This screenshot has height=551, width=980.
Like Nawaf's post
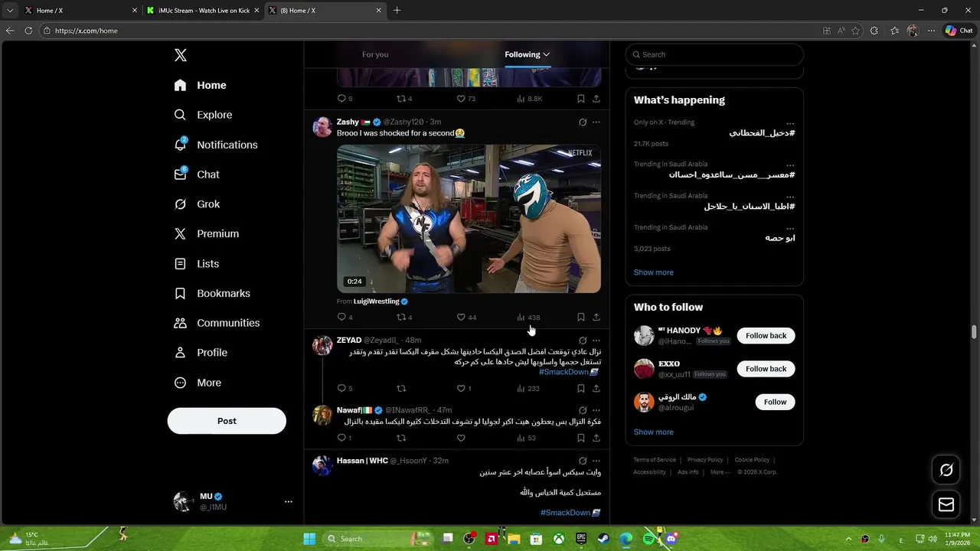[461, 438]
